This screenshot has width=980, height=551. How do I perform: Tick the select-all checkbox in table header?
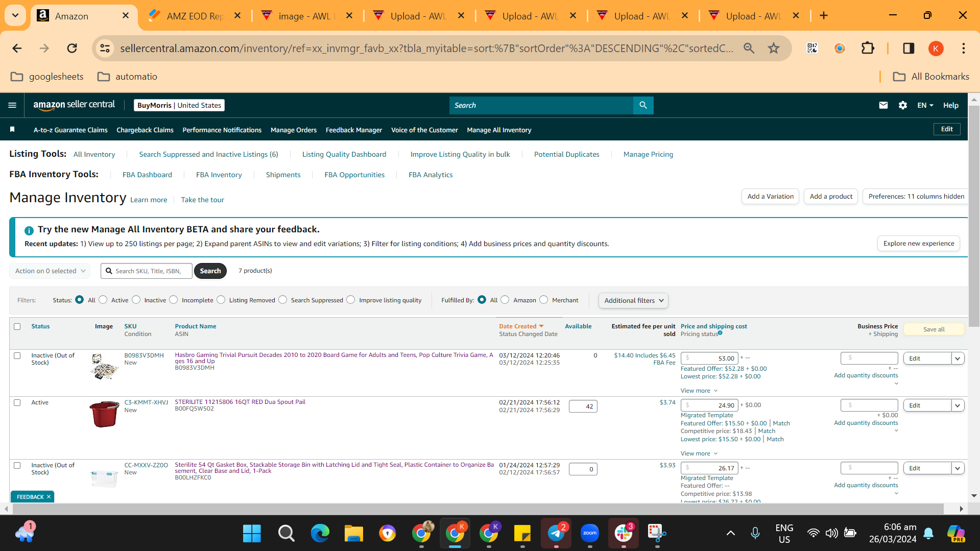point(17,327)
